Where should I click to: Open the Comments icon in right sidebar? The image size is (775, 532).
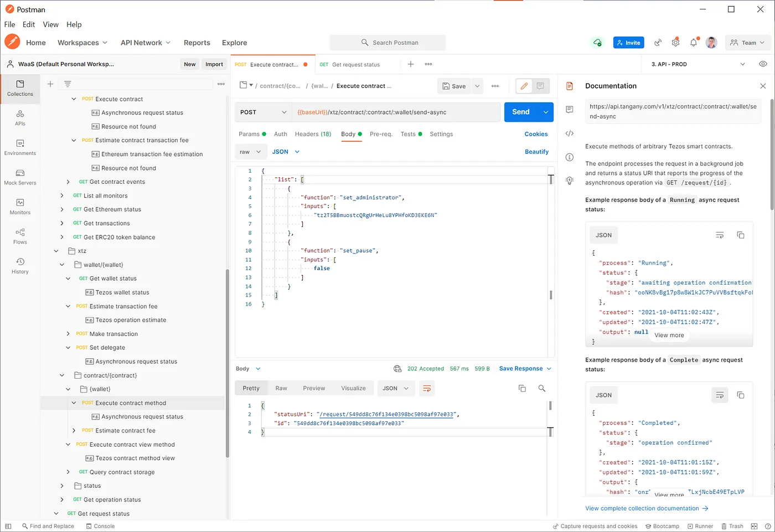[x=570, y=110]
